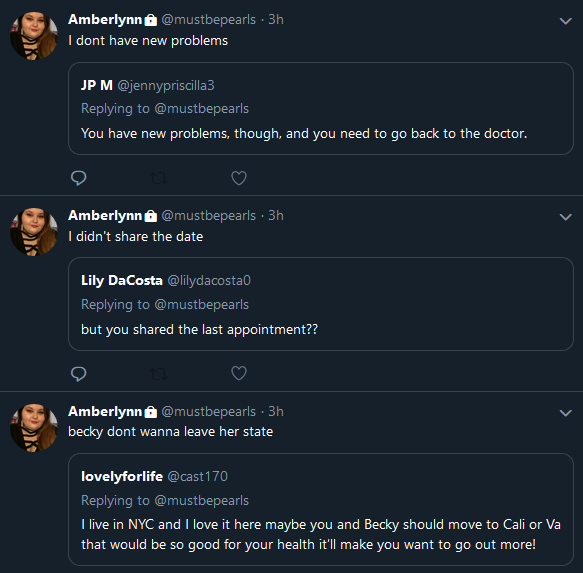
Task: Click the lock icon beside Amberlynn in first tweet
Action: (x=151, y=20)
